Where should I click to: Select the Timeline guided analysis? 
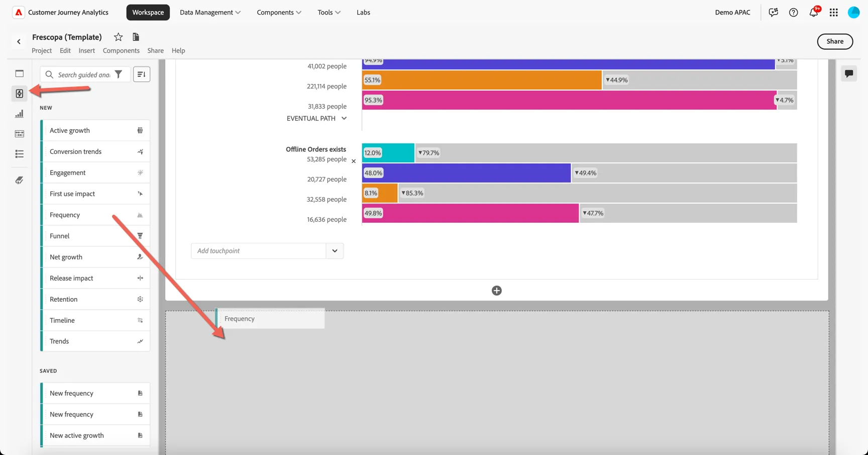coord(95,321)
